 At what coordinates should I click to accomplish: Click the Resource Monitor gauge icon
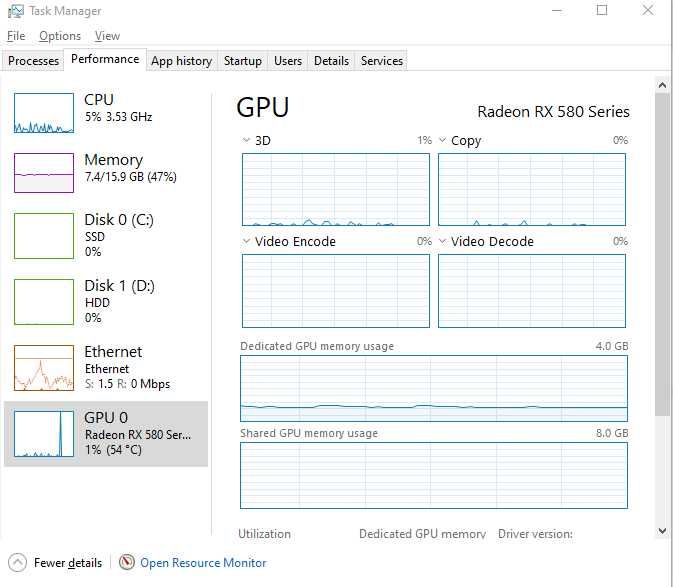[126, 562]
